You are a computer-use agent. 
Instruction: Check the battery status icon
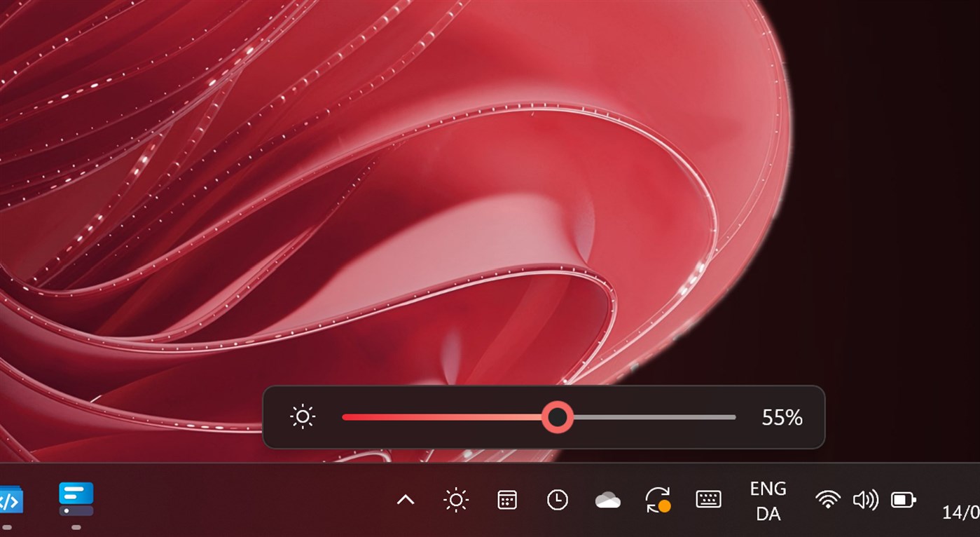[x=902, y=499]
